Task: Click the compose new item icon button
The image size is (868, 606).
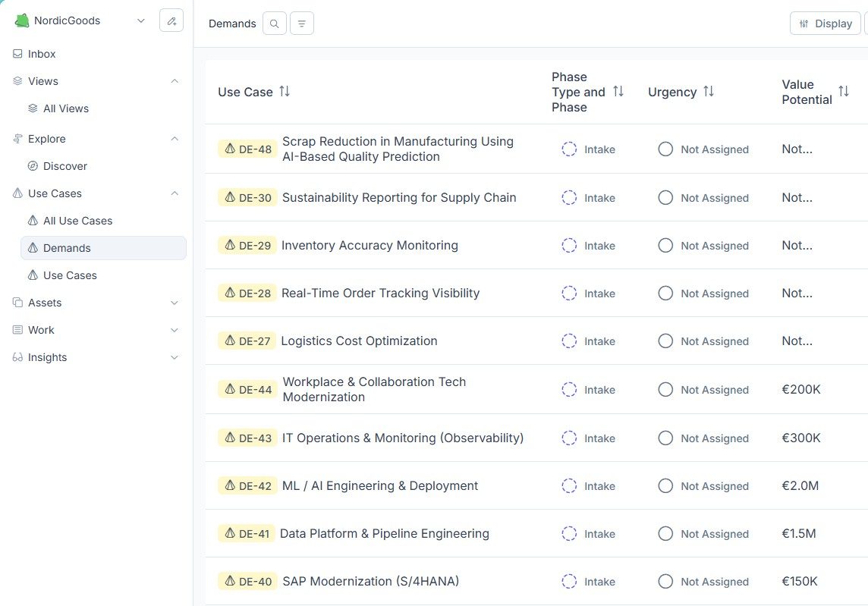Action: pos(171,20)
